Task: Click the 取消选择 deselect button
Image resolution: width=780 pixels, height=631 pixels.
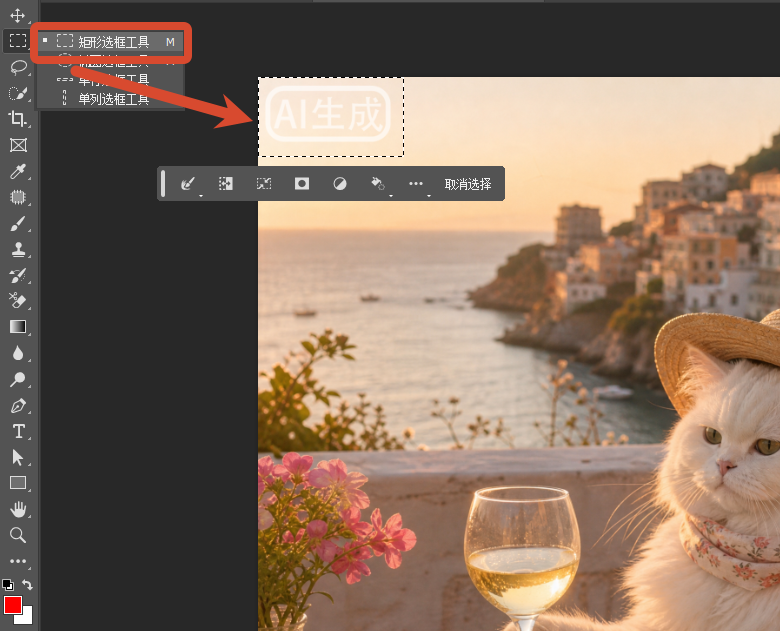Action: (468, 184)
